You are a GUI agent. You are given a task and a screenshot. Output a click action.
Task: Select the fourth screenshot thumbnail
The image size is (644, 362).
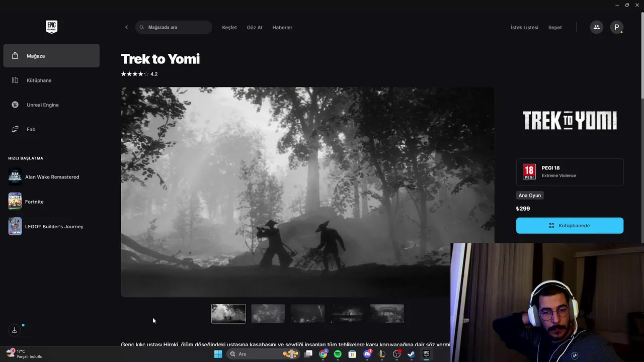tap(347, 314)
